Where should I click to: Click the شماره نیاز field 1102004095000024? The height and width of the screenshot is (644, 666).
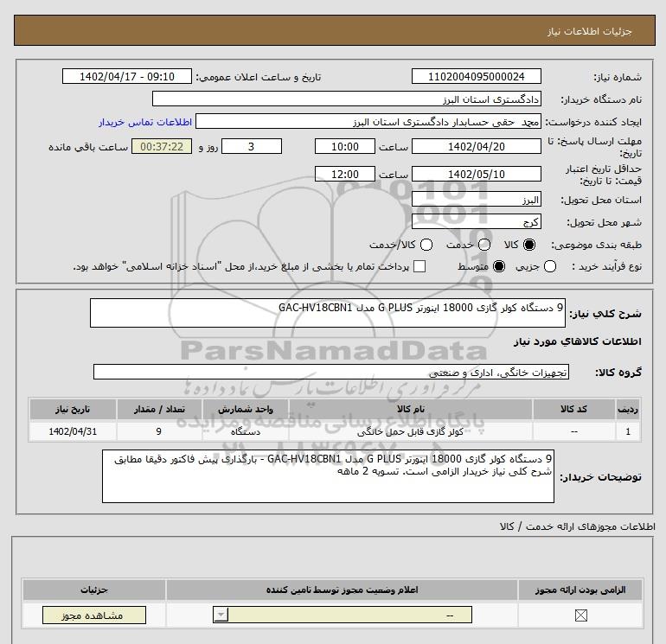click(x=476, y=76)
